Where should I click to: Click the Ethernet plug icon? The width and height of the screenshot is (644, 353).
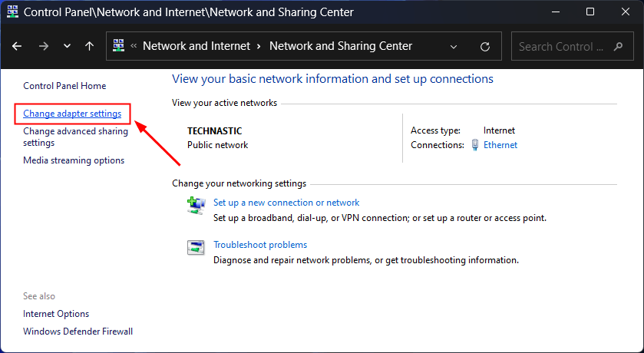(475, 145)
